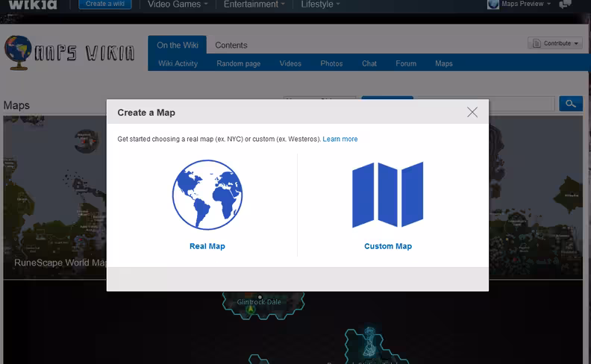591x364 pixels.
Task: Expand the Video Games menu
Action: (x=178, y=4)
